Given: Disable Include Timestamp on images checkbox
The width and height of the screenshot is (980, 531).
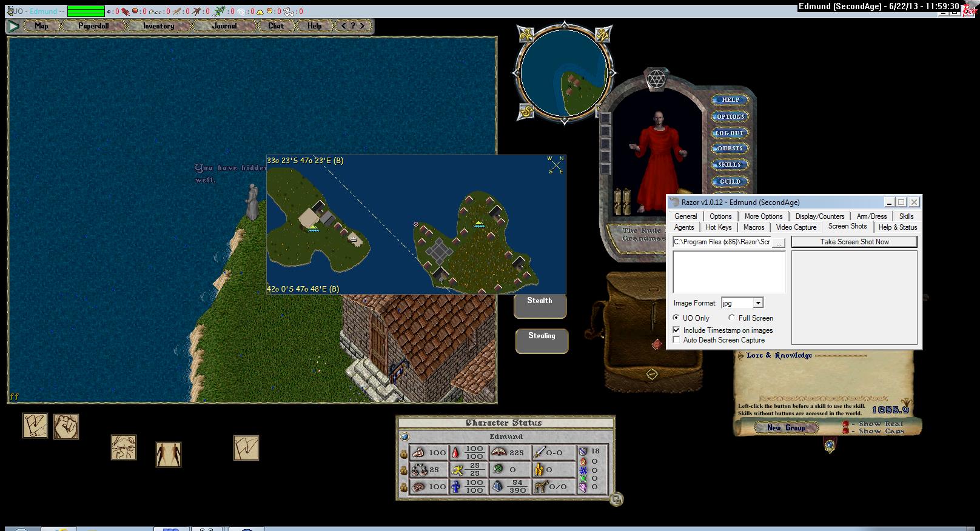Looking at the screenshot, I should pos(677,330).
